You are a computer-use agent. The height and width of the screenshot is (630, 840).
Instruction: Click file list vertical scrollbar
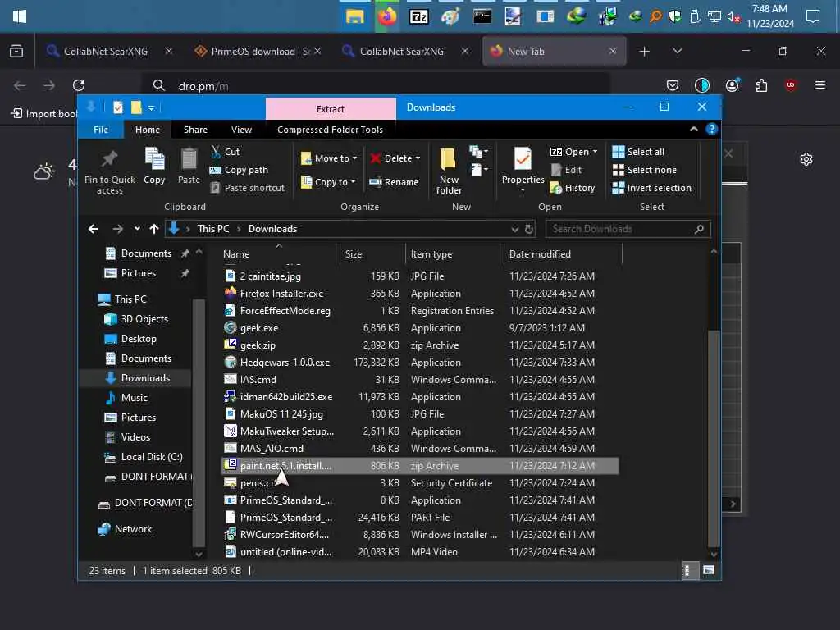pos(713,438)
